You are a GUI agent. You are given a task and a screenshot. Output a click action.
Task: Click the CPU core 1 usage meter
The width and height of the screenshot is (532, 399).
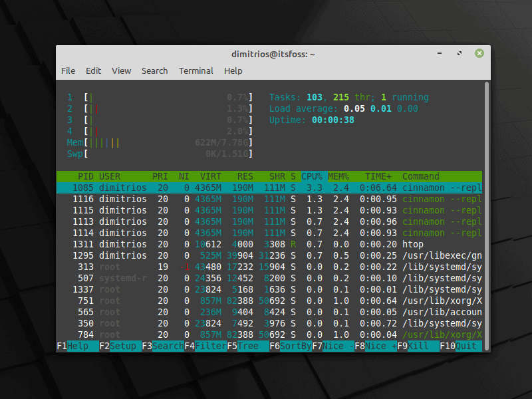tap(166, 97)
